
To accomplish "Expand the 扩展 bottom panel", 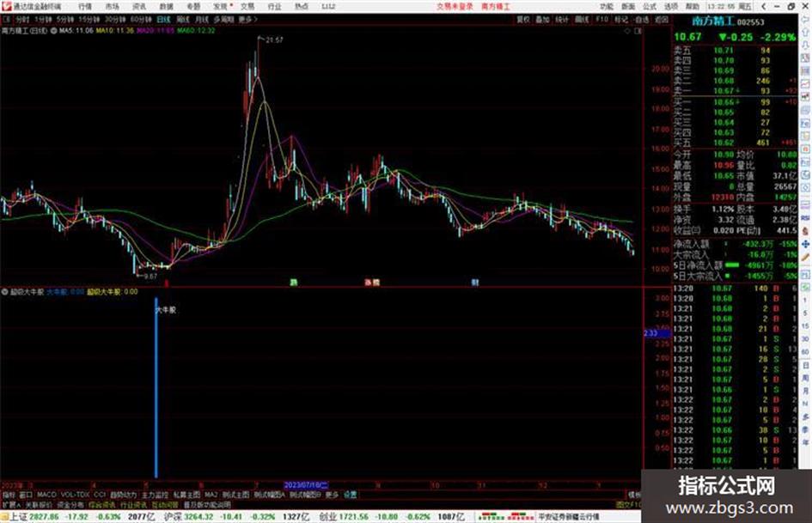I will 11,504.
